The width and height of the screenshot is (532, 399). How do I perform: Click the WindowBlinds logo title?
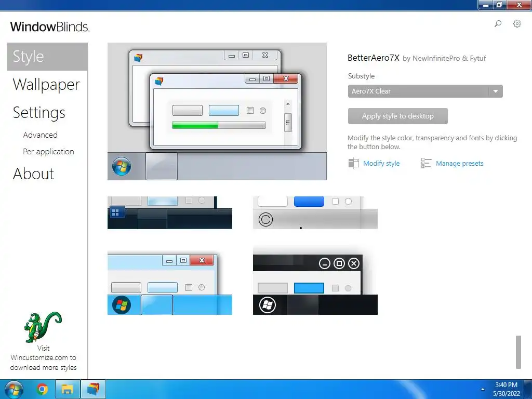[x=49, y=26]
